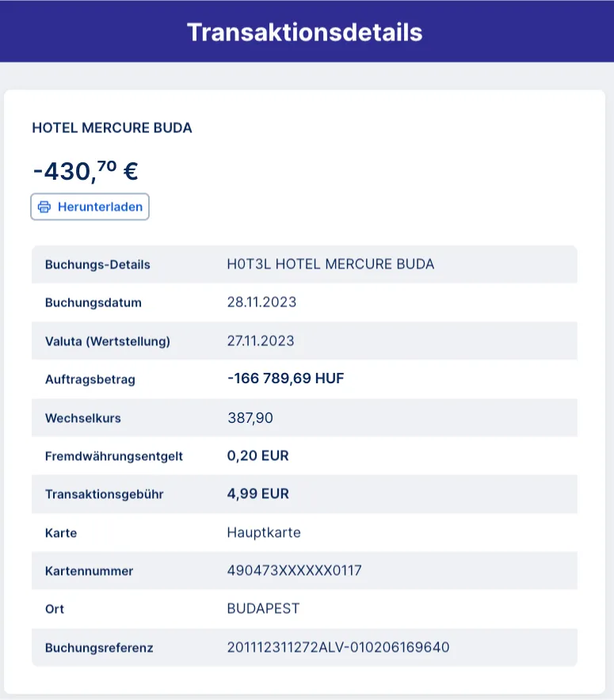Select the Buchungs-Details row
Image resolution: width=614 pixels, height=700 pixels.
(304, 264)
